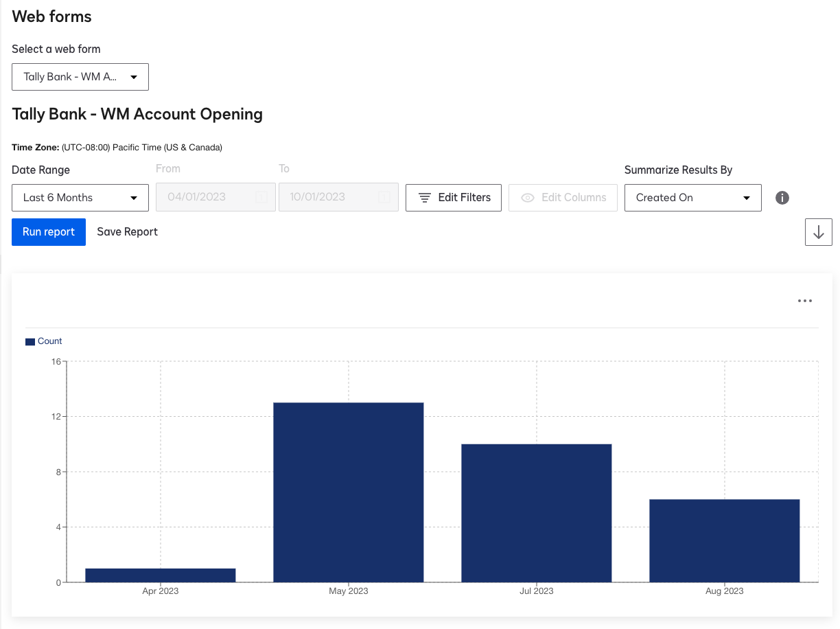Change the Date Range from Last 6 Months
840x629 pixels.
click(80, 198)
